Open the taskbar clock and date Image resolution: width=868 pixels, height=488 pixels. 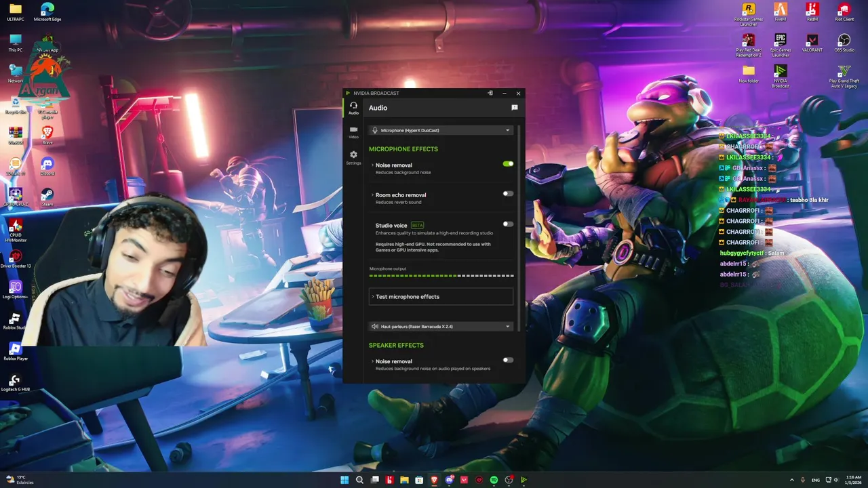click(854, 480)
